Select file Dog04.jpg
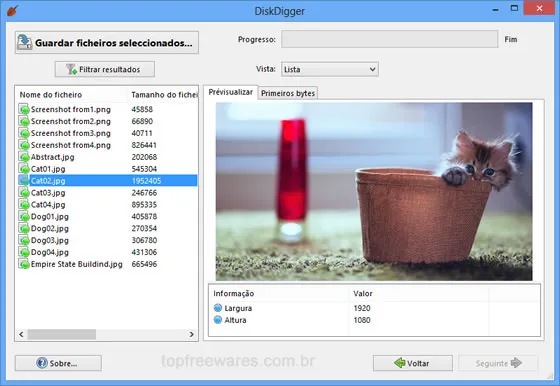 (50, 252)
